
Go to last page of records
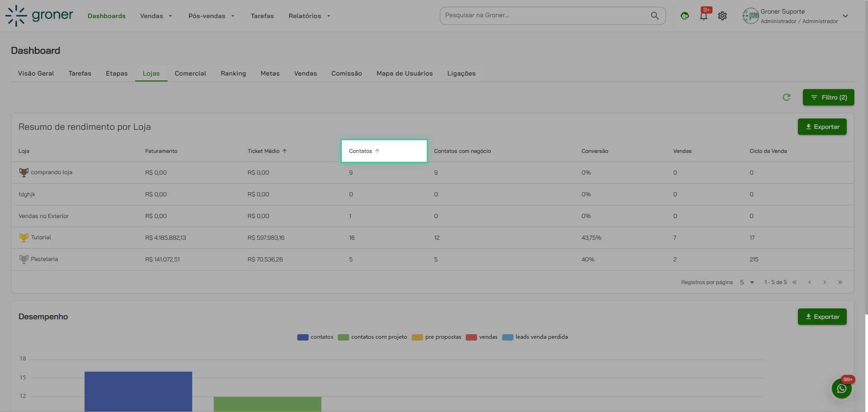pyautogui.click(x=840, y=282)
